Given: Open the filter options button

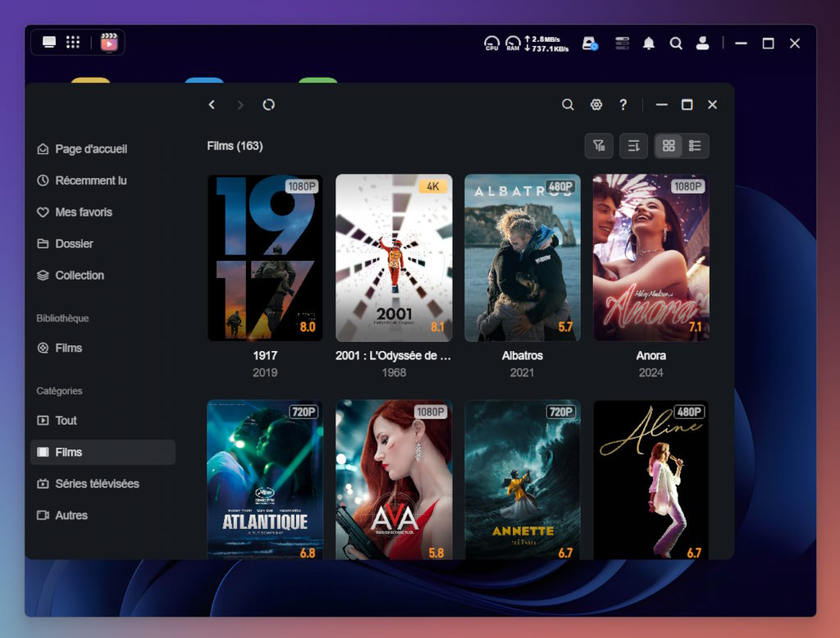Looking at the screenshot, I should click(599, 146).
